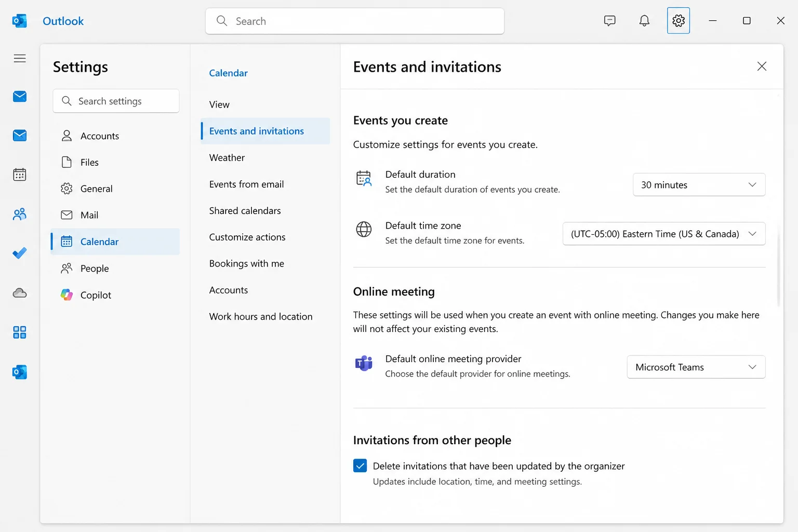Viewport: 798px width, 532px height.
Task: Select People in Settings categories
Action: [x=115, y=268]
